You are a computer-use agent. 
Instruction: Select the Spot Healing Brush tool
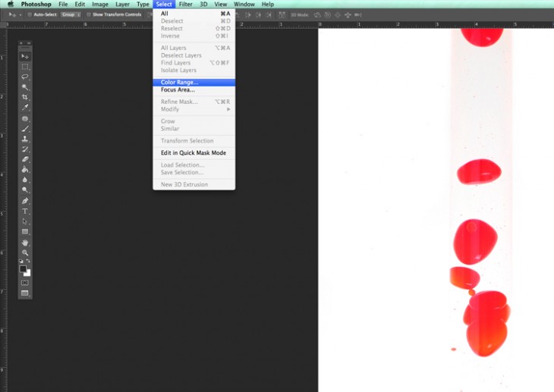pyautogui.click(x=25, y=118)
